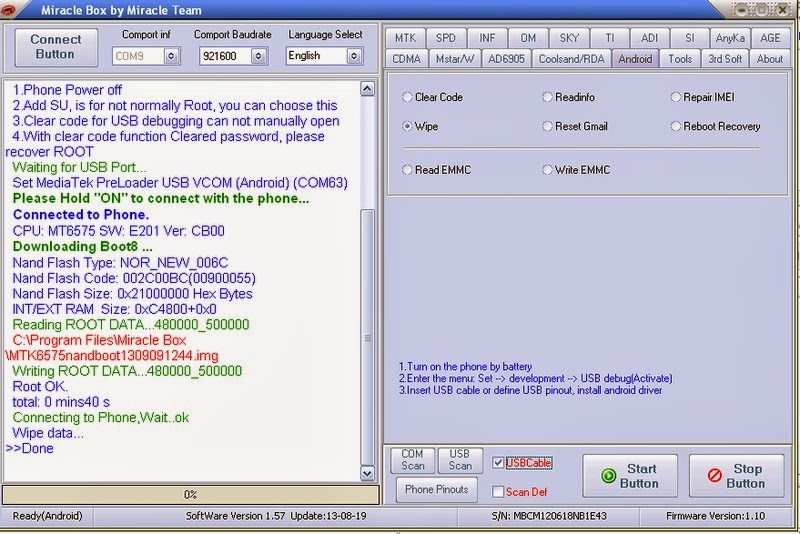Click the log vertical scrollbar thumb
Viewport: 800px width, 534px height.
point(367,337)
